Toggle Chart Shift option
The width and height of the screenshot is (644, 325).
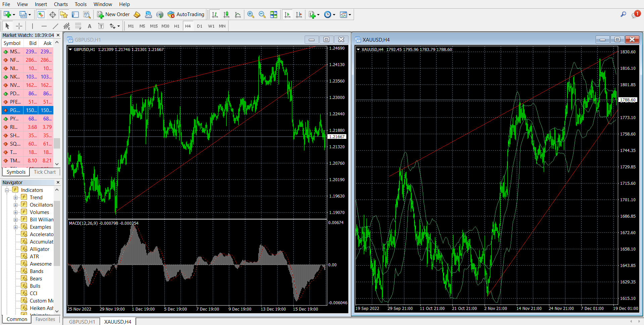pyautogui.click(x=299, y=14)
